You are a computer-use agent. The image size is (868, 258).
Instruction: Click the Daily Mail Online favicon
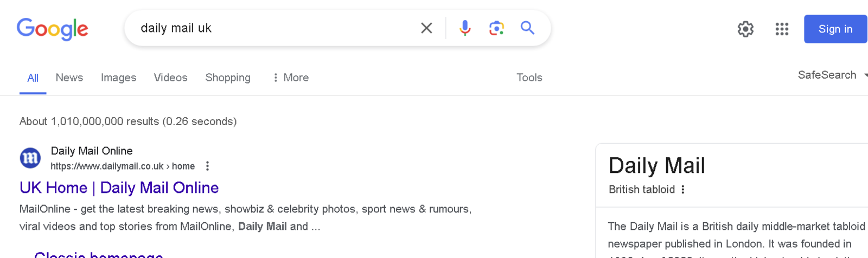pyautogui.click(x=30, y=158)
